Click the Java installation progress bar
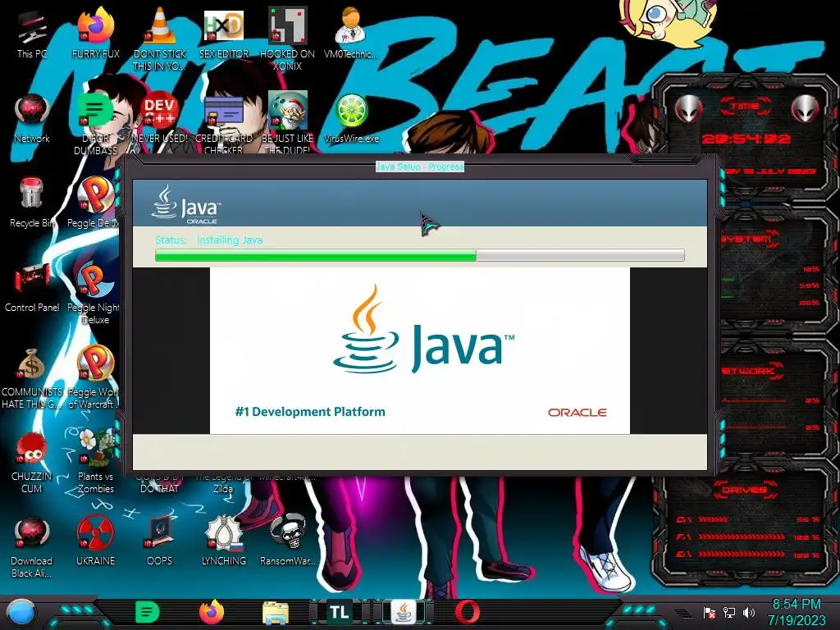 point(419,255)
